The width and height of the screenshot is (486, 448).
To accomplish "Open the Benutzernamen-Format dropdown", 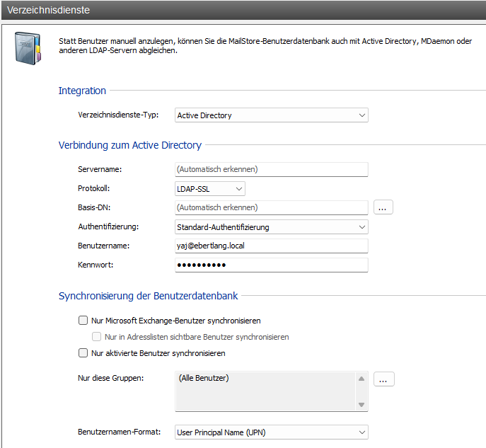I will [x=271, y=432].
